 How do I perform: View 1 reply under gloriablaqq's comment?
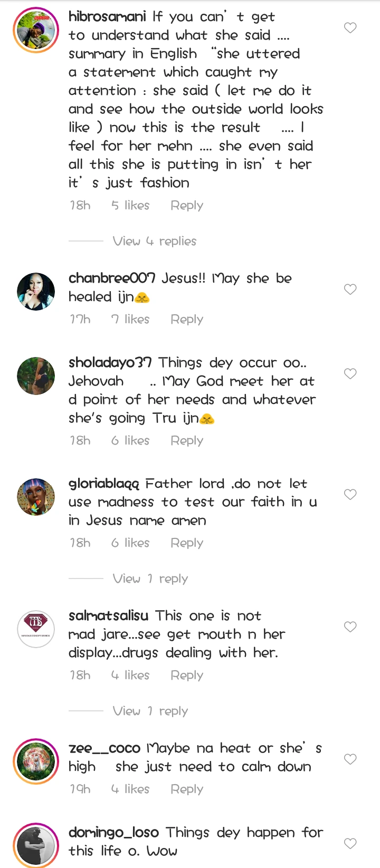(150, 579)
